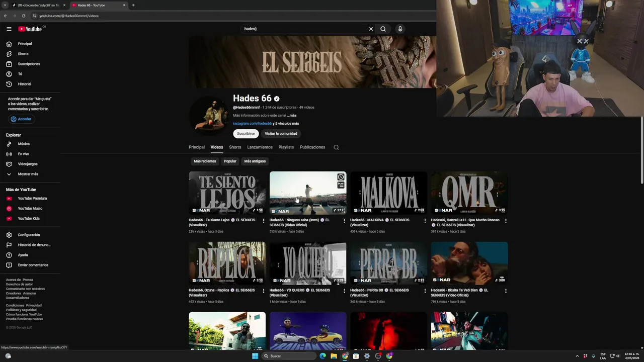The width and height of the screenshot is (644, 362).
Task: Open site information icon in address bar
Action: tap(34, 16)
